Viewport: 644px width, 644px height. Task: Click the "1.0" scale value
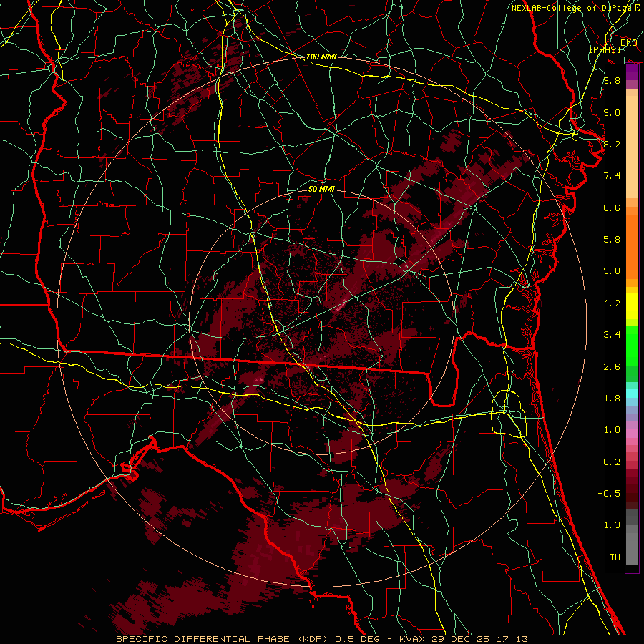612,430
